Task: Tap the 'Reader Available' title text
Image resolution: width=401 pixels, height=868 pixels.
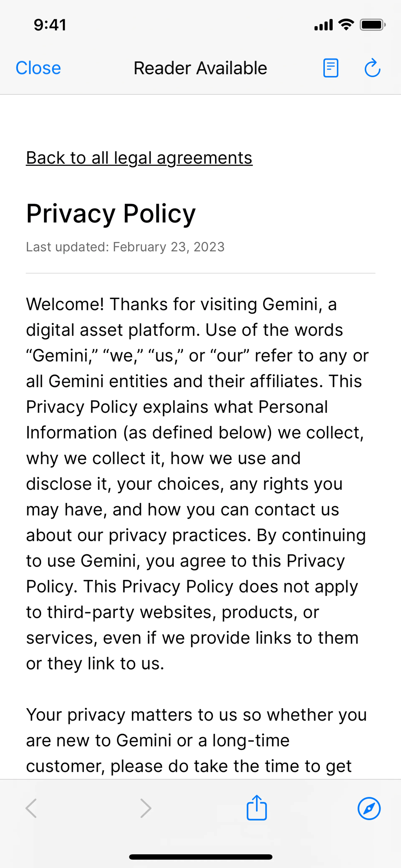Action: tap(200, 68)
